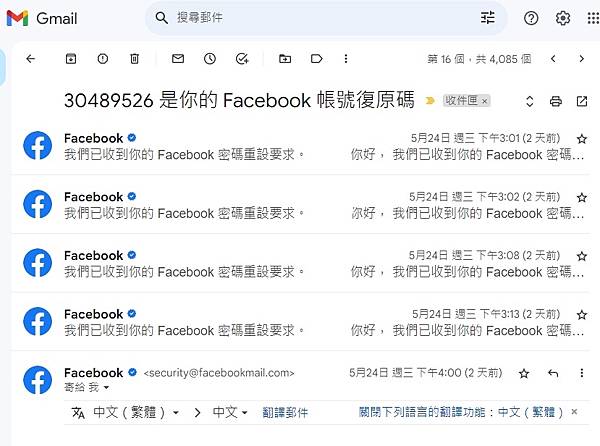Click 關閉下列語言的翻譯功能 link
Viewport: 600px width, 446px height.
pyautogui.click(x=461, y=412)
